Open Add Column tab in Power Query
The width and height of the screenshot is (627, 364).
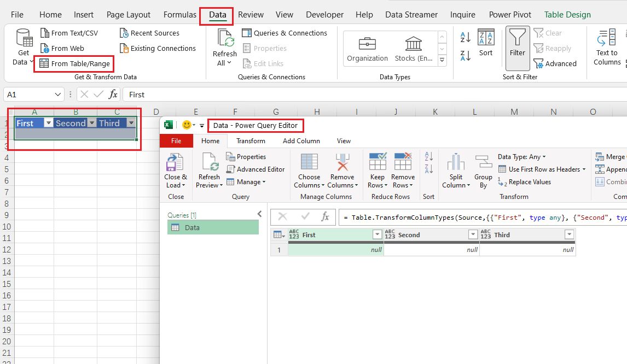tap(301, 140)
